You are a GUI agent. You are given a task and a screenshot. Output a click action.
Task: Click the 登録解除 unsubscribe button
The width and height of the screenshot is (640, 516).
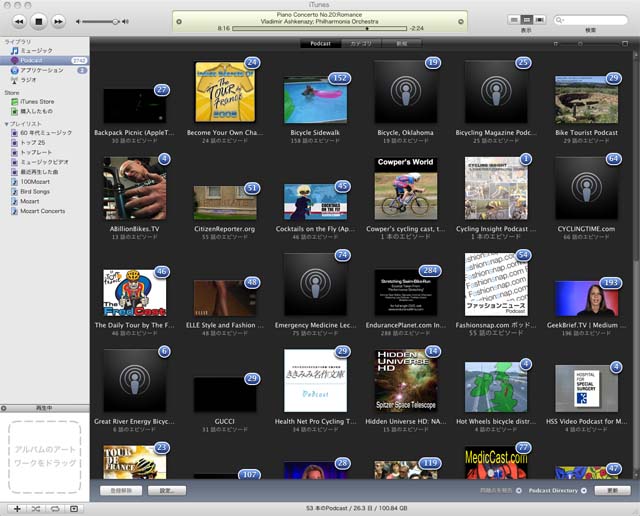[121, 490]
